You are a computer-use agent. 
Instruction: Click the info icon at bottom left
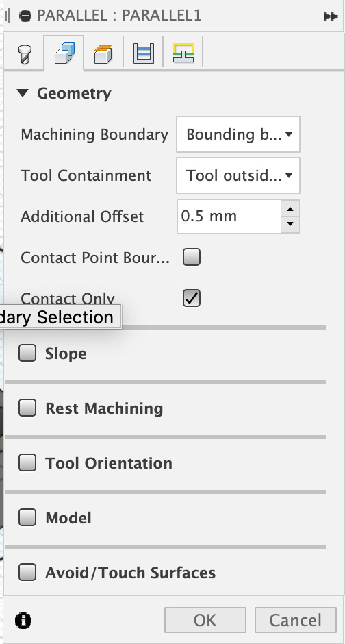tap(23, 620)
